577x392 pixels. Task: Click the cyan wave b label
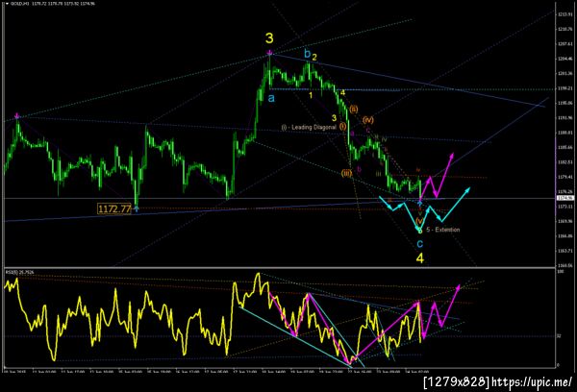(308, 55)
